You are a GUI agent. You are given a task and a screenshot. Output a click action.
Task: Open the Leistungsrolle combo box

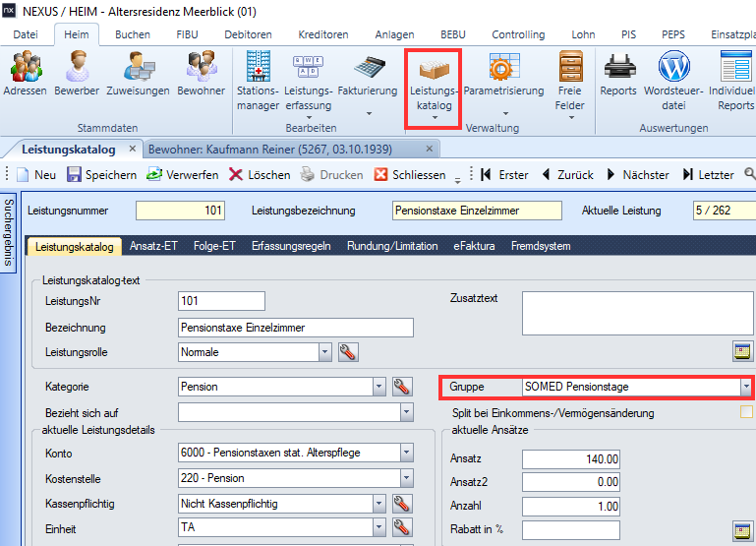(324, 351)
